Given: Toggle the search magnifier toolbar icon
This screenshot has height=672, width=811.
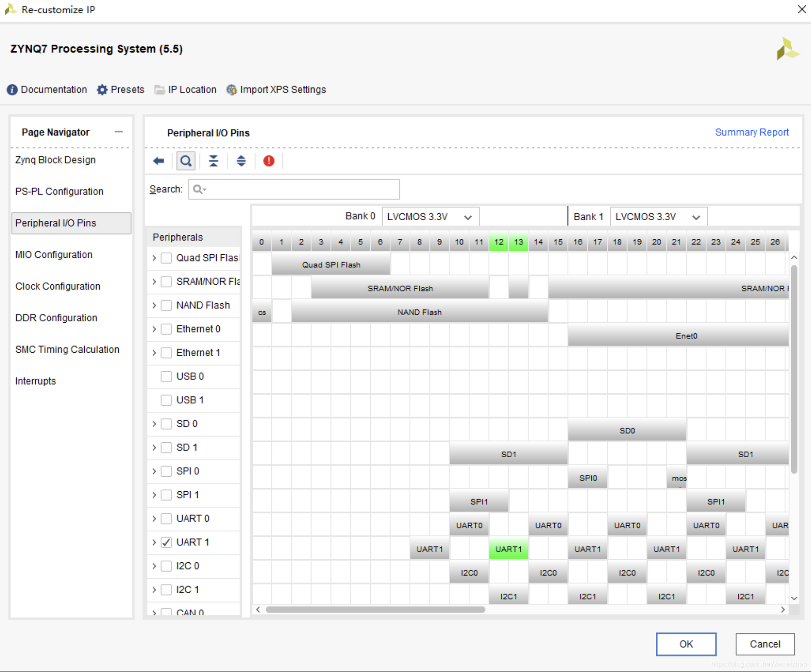Looking at the screenshot, I should [x=186, y=161].
